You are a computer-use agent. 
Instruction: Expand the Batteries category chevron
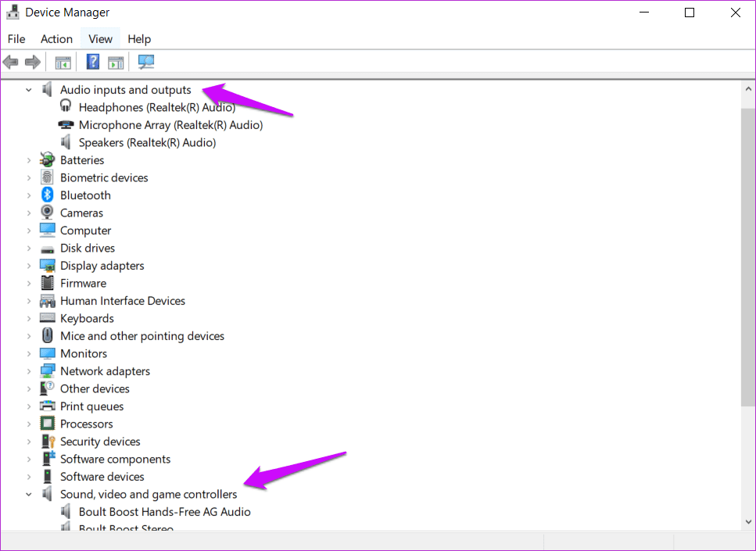29,160
